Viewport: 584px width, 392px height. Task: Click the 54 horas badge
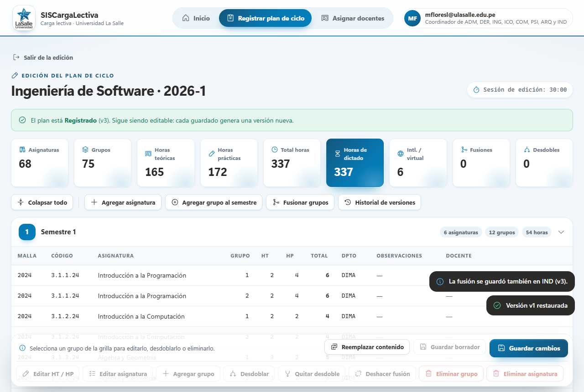coord(537,232)
